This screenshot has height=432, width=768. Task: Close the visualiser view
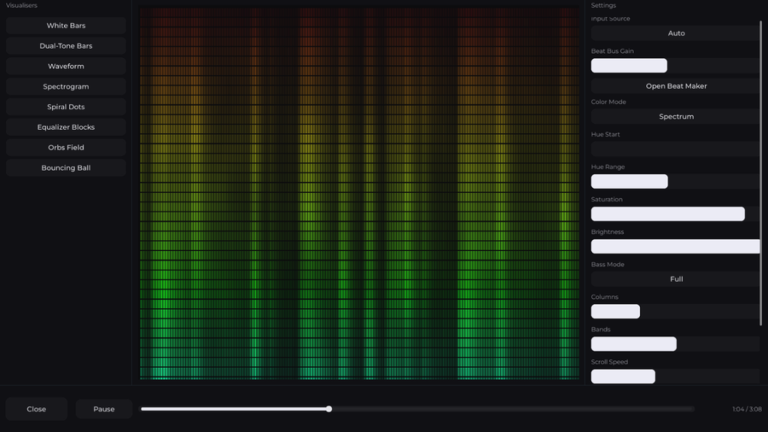tap(36, 409)
